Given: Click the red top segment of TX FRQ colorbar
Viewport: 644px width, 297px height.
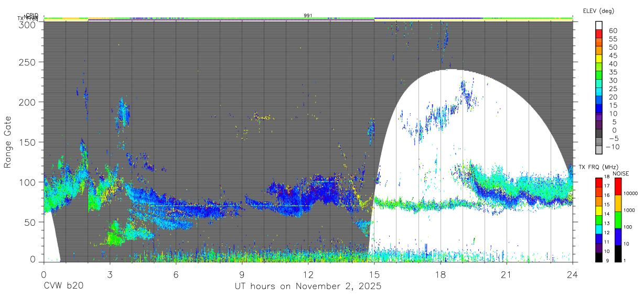Looking at the screenshot, I should [599, 182].
